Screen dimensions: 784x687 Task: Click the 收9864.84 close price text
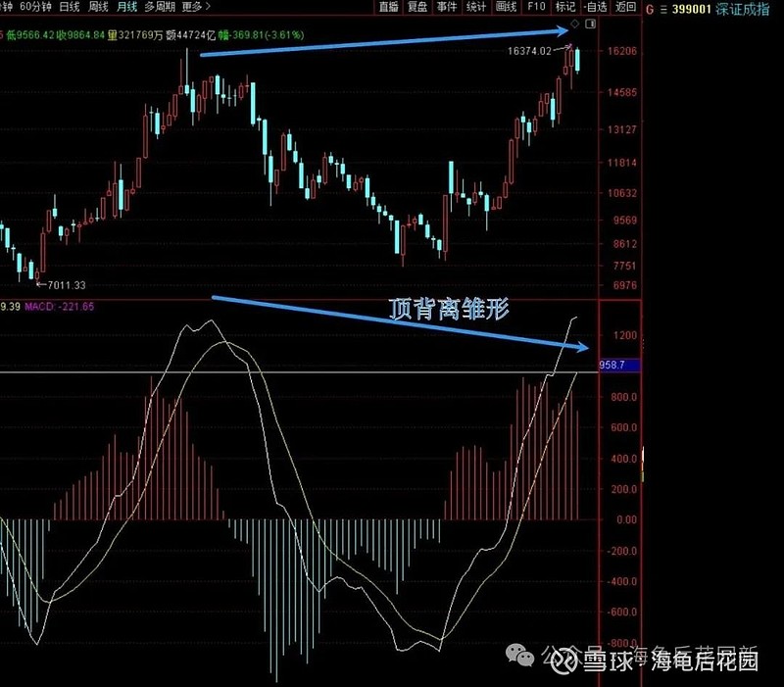click(x=80, y=35)
